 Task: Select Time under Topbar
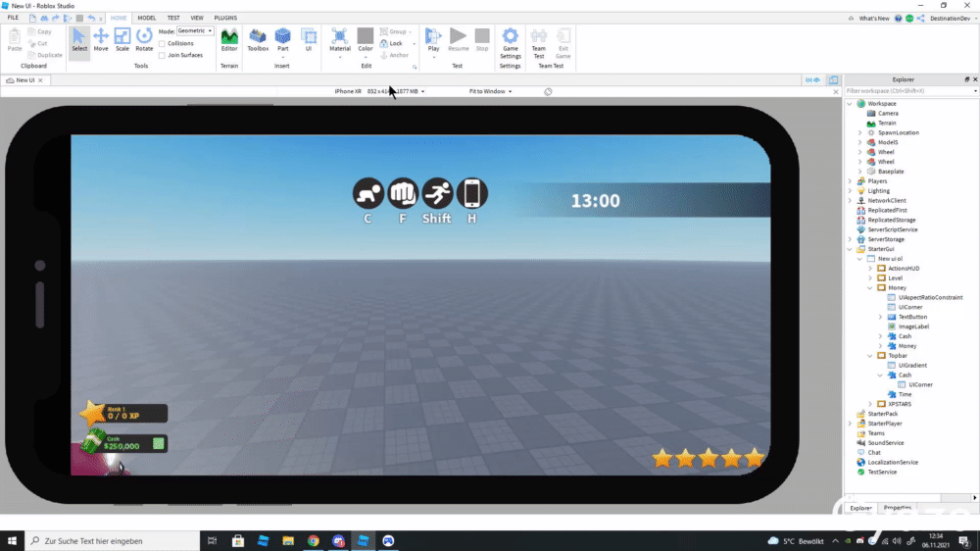coord(905,395)
